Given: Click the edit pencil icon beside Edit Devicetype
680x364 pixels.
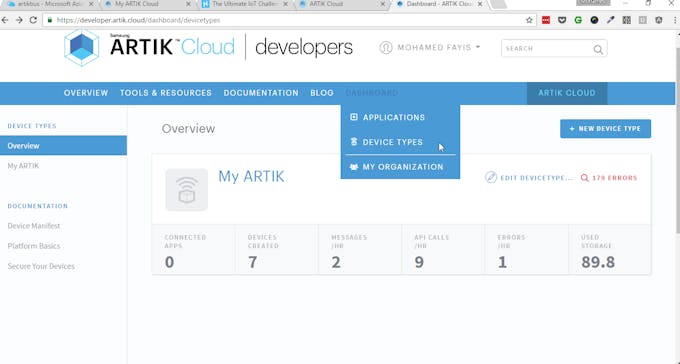Looking at the screenshot, I should (490, 177).
